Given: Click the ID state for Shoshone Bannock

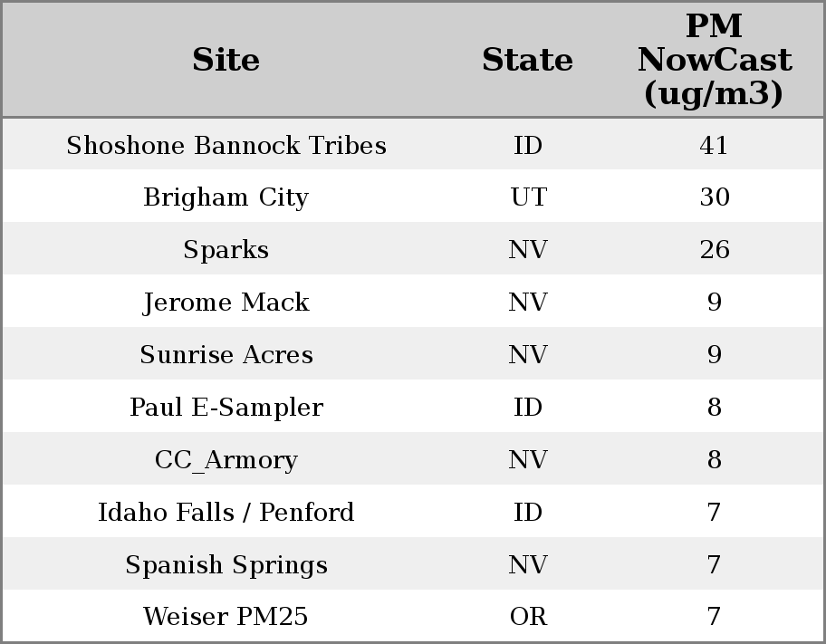Looking at the screenshot, I should point(528,145).
